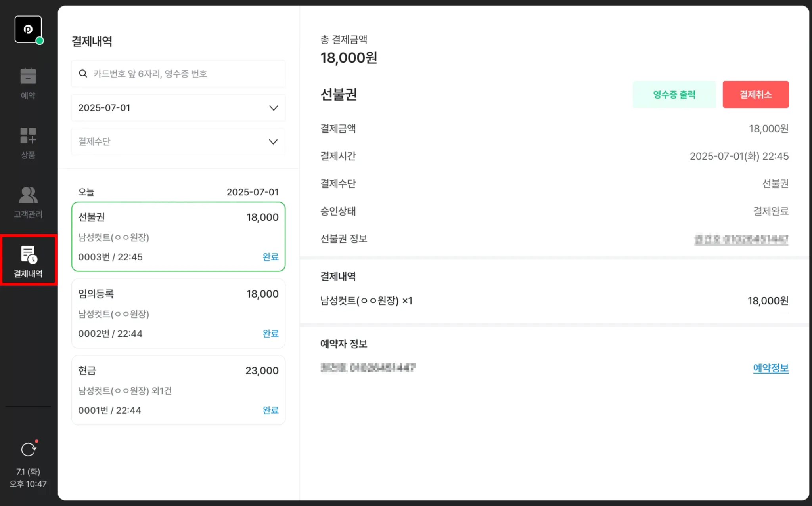Image resolution: width=812 pixels, height=506 pixels.
Task: Click the app logo icon at top of sidebar
Action: [28, 29]
